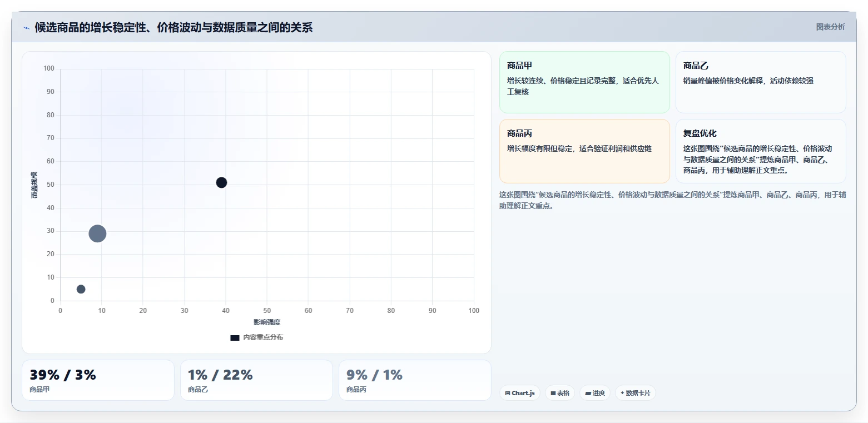Click the summary paragraph below the cards
Image resolution: width=868 pixels, height=423 pixels.
click(x=673, y=200)
